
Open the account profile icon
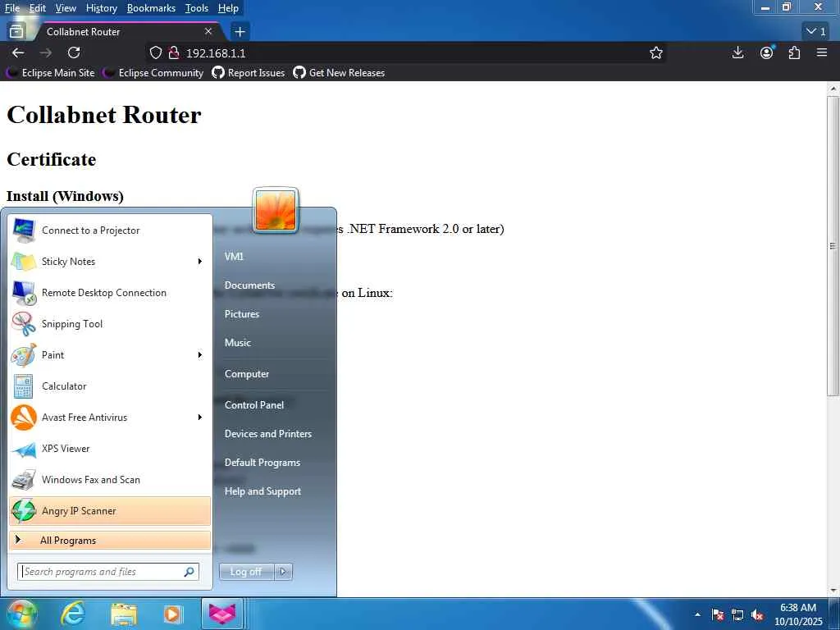click(x=767, y=52)
